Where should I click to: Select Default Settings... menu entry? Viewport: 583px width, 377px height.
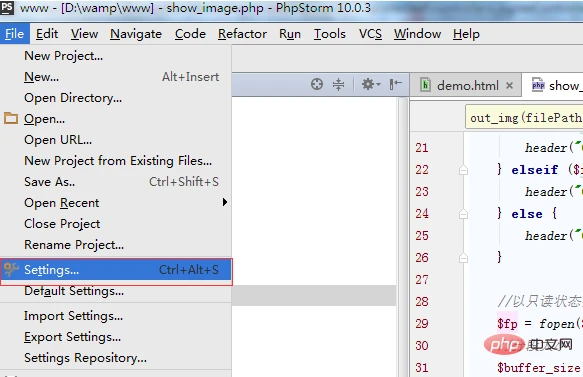116,291
